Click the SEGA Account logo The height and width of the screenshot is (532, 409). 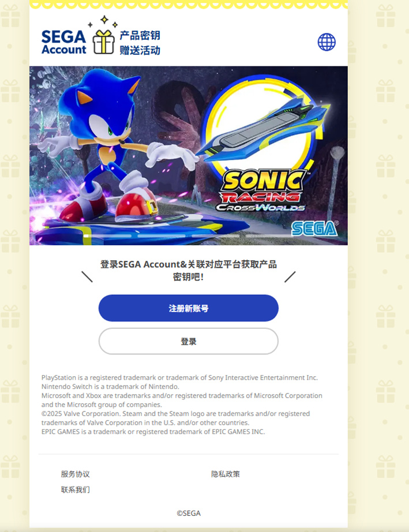(64, 42)
